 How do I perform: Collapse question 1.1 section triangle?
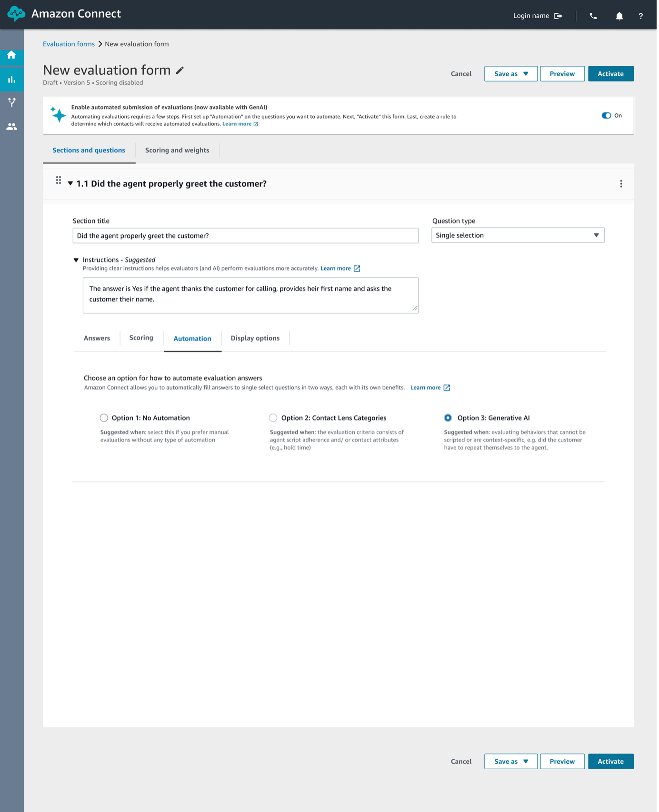click(x=70, y=184)
